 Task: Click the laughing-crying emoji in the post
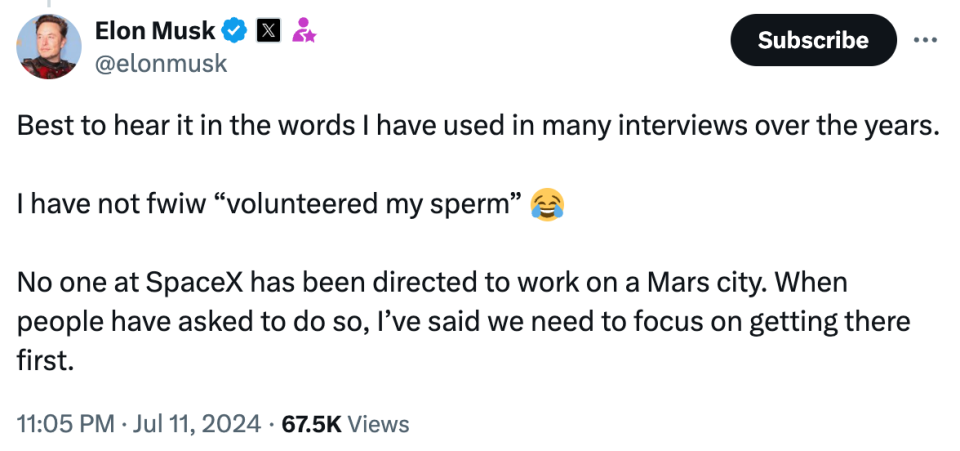click(547, 206)
